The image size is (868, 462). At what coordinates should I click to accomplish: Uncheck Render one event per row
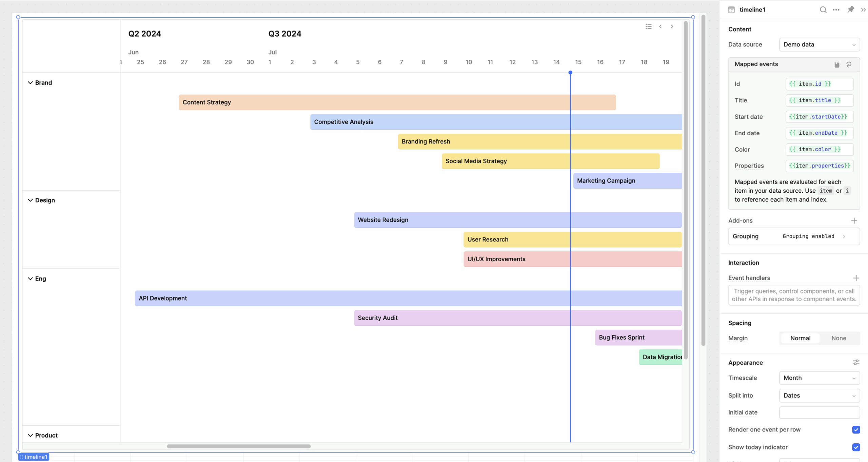[x=856, y=430]
